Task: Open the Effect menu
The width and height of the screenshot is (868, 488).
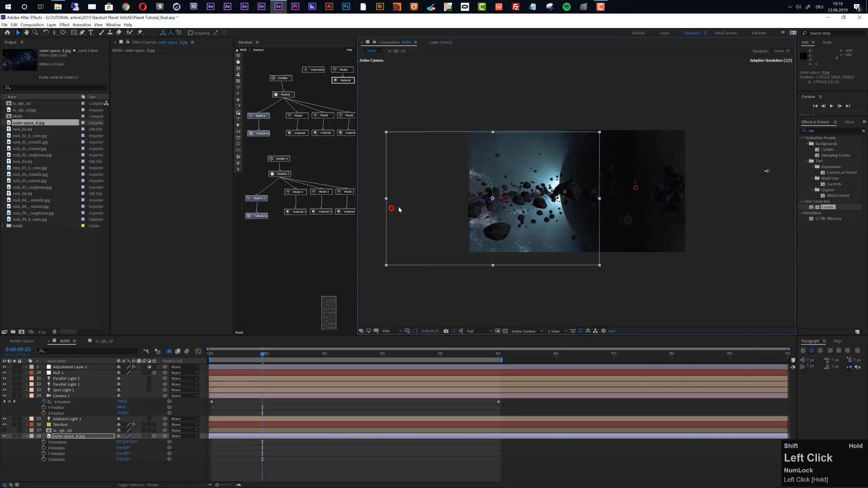Action: pos(64,25)
